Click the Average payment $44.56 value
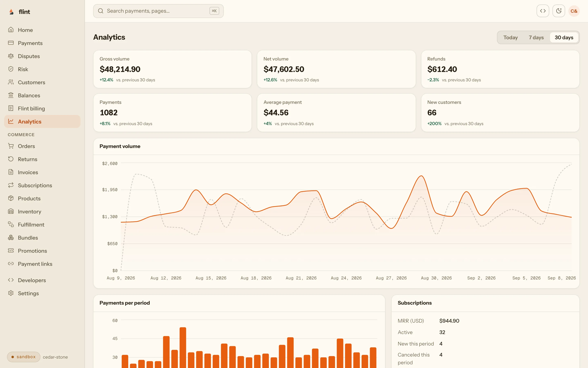Image resolution: width=588 pixels, height=368 pixels. [276, 113]
